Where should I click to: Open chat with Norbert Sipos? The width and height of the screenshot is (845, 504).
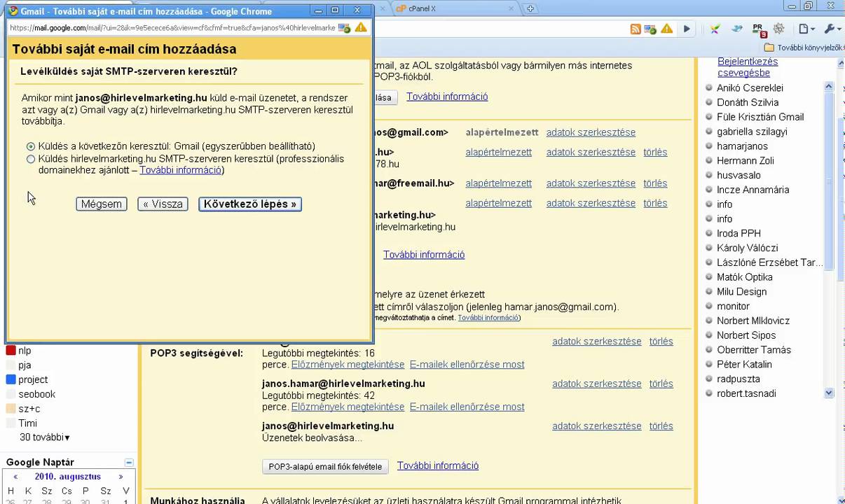click(746, 335)
